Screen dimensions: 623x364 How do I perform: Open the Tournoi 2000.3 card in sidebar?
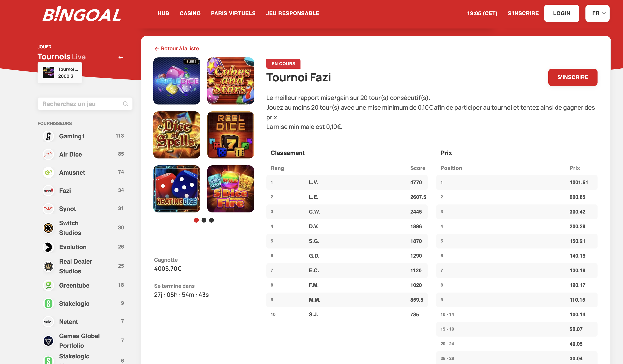click(x=60, y=73)
